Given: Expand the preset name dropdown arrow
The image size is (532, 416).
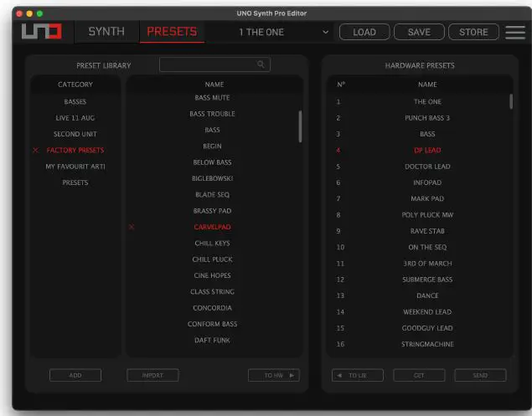Looking at the screenshot, I should [x=325, y=32].
